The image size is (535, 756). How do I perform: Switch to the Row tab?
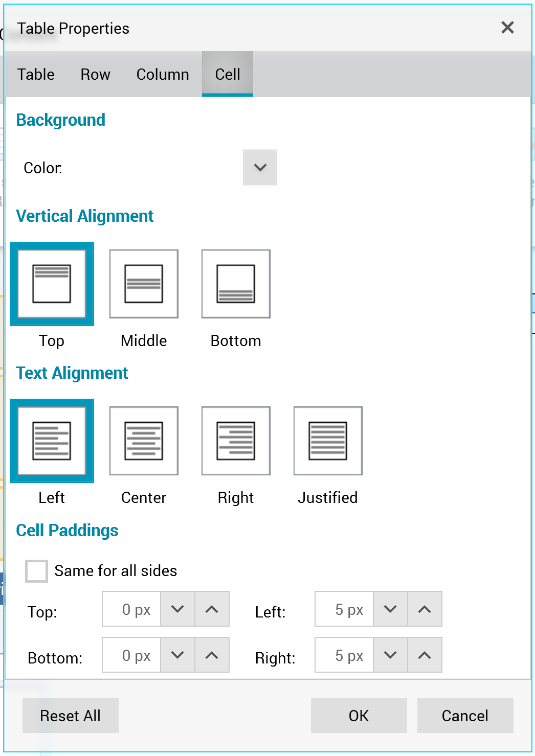click(95, 74)
